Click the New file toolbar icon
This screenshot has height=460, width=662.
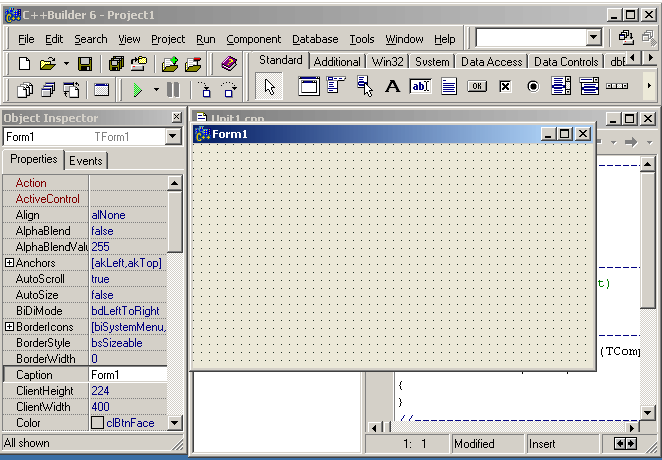(x=24, y=64)
